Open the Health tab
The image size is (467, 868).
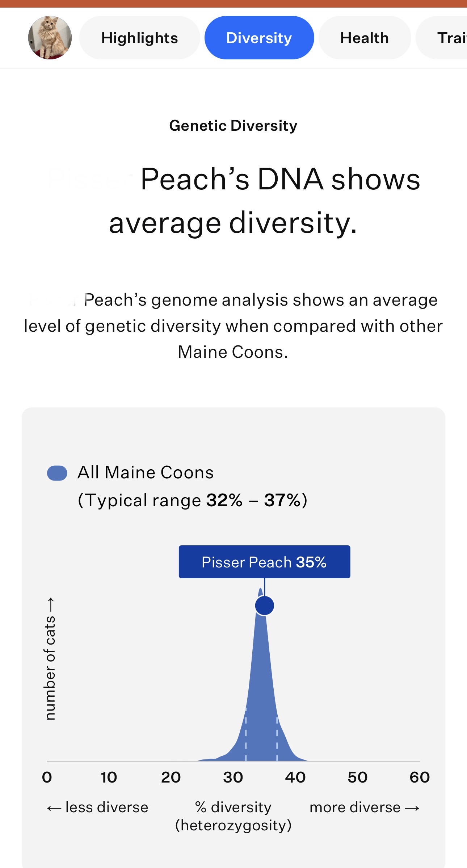(x=365, y=38)
